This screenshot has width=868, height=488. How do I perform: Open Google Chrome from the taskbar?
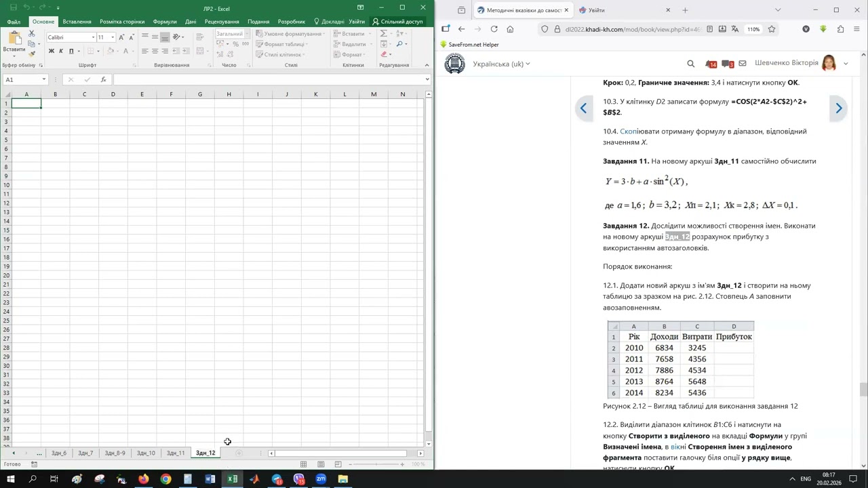pyautogui.click(x=165, y=479)
